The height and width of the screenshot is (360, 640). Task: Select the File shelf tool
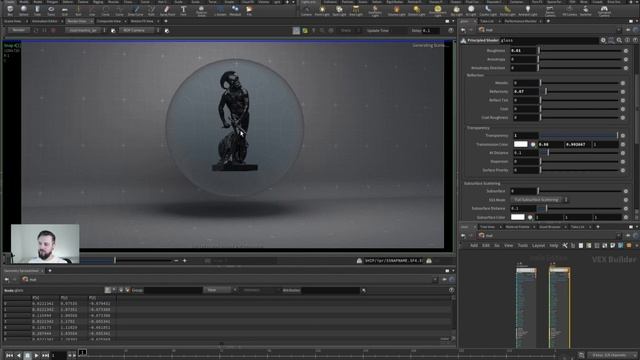(249, 10)
